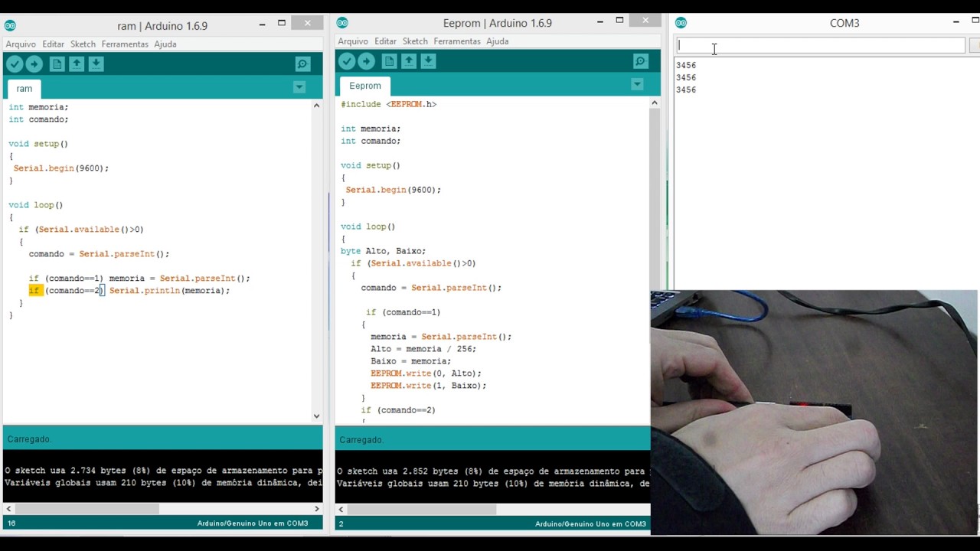Open Serial Monitor from Eeprom window toolbar
Screen dimensions: 980x551
(x=641, y=61)
